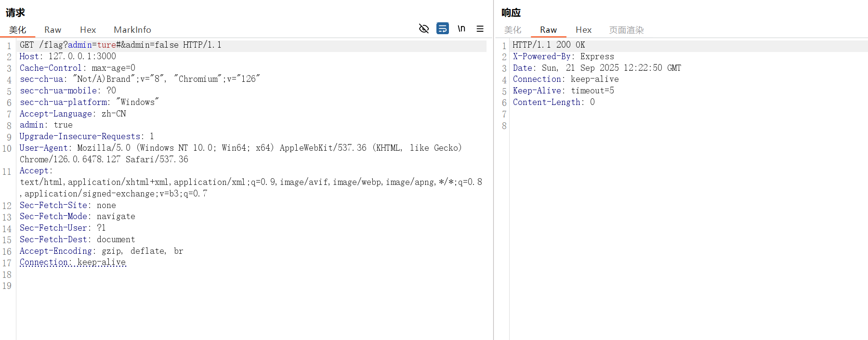The image size is (868, 340).
Task: Switch to response Hex tab
Action: pos(583,30)
